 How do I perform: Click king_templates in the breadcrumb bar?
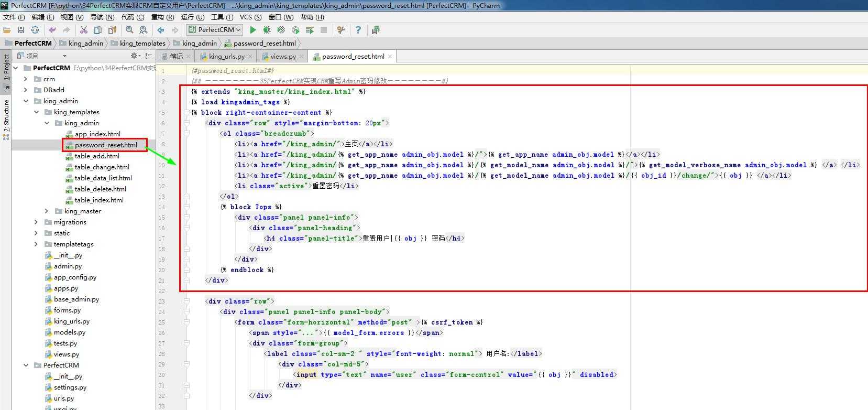coord(142,43)
